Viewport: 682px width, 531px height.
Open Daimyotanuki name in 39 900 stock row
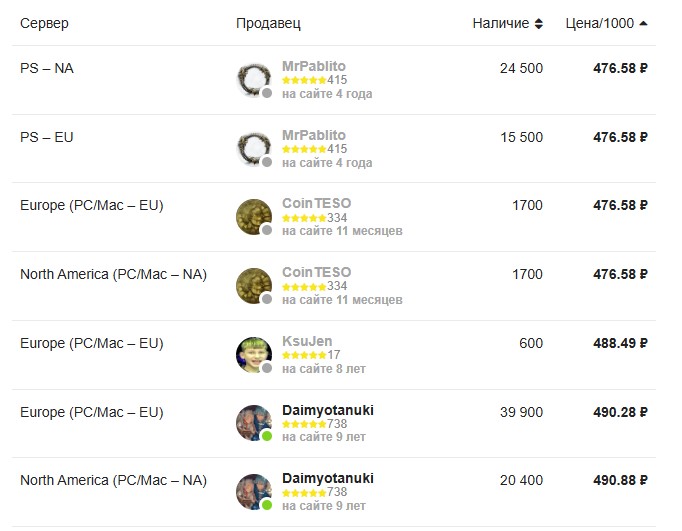[328, 410]
